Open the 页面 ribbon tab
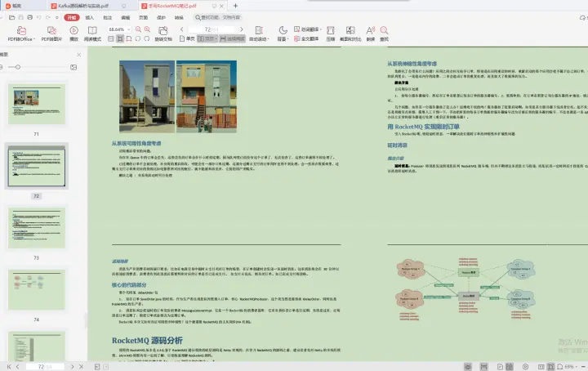The image size is (588, 371). [143, 17]
